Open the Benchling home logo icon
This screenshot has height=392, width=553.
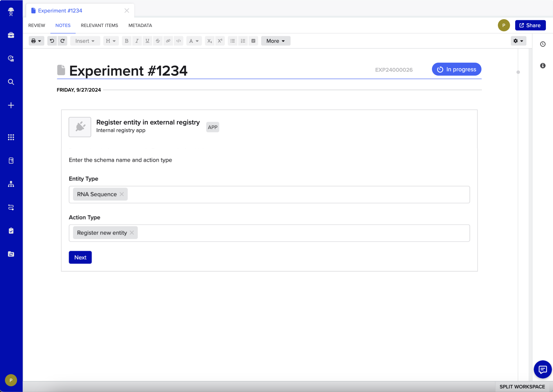point(11,12)
